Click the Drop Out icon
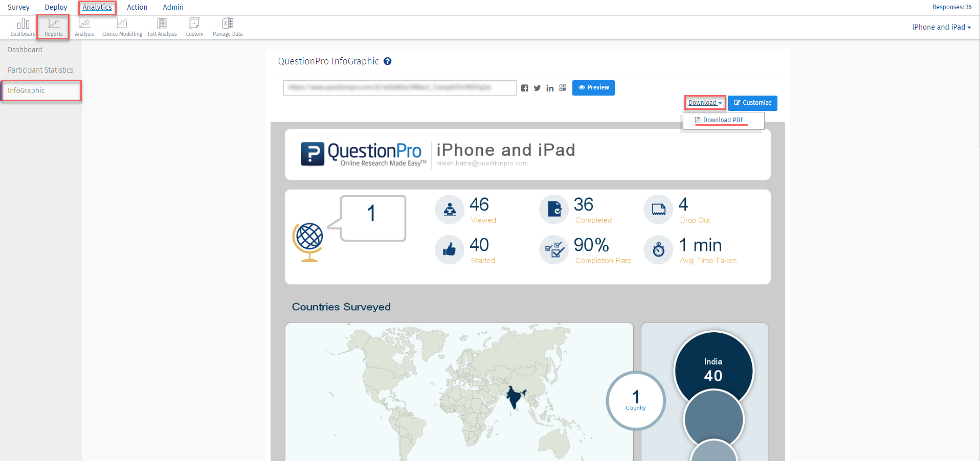This screenshot has height=461, width=980. click(x=658, y=210)
